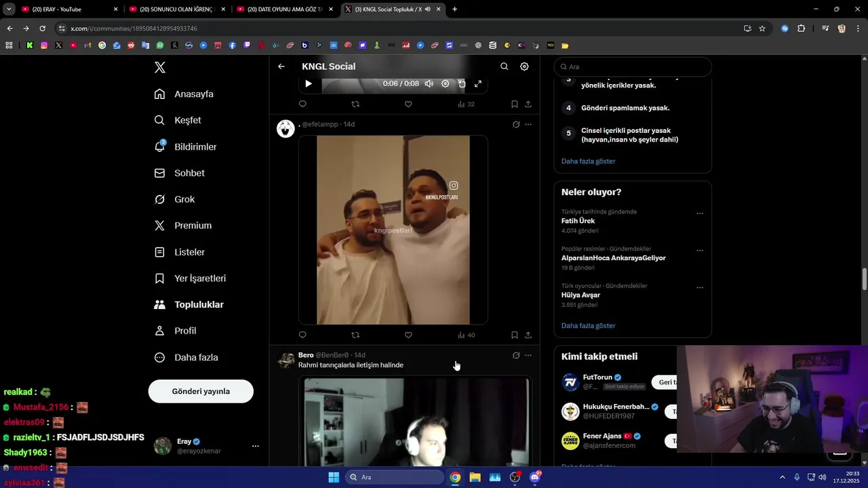The image size is (868, 488).
Task: Open @efelampp post video thumbnail
Action: [393, 230]
